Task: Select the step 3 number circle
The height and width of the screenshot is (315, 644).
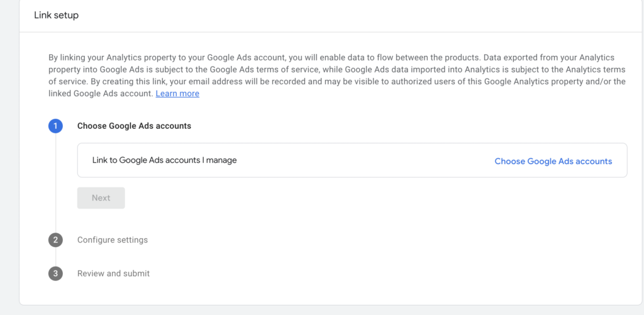Action: [x=55, y=274]
